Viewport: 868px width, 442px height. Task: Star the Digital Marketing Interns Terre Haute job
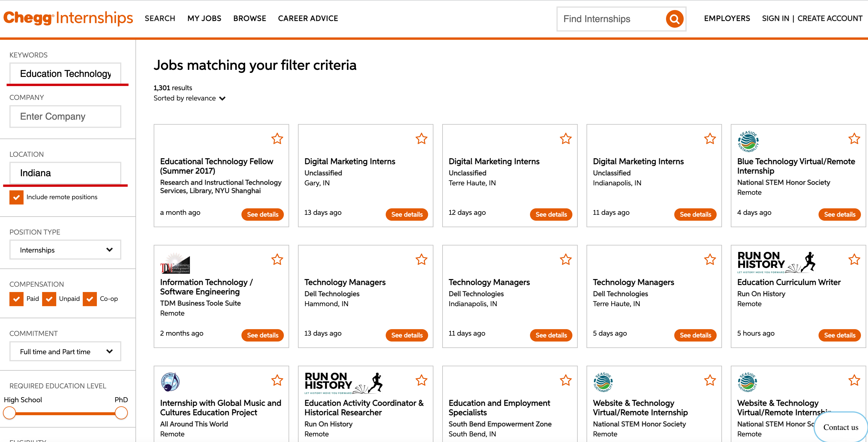click(565, 138)
